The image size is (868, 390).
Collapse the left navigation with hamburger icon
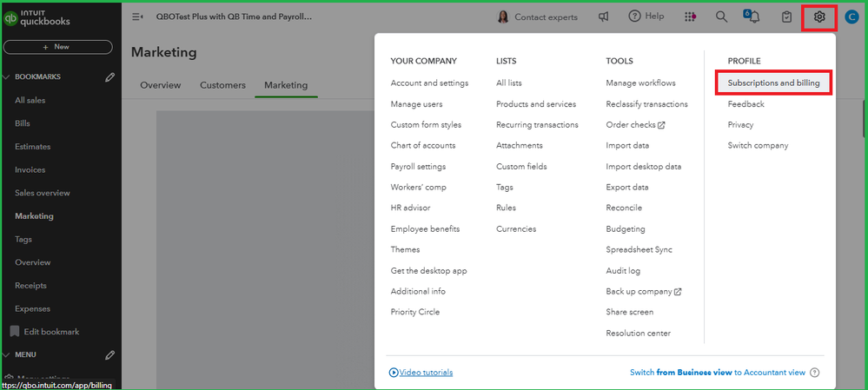[137, 17]
